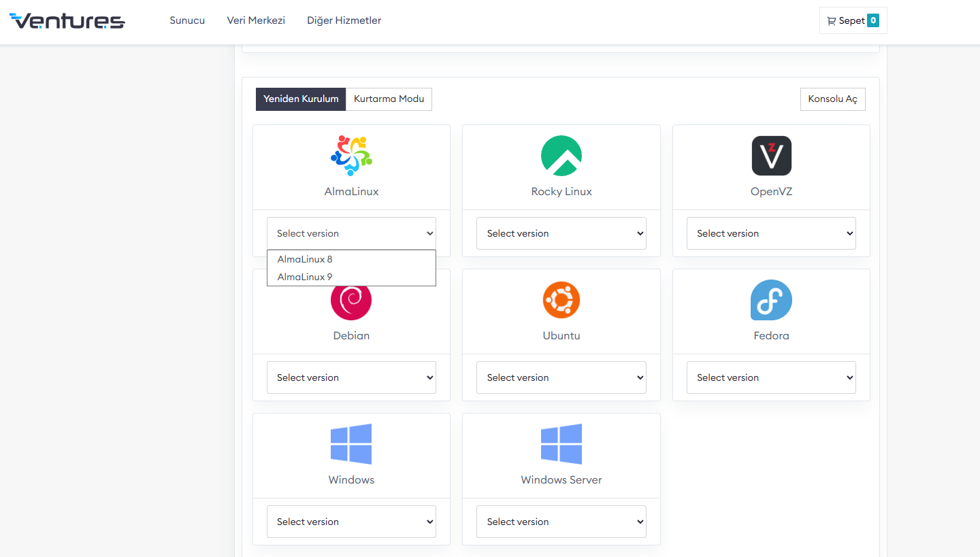Open the Ubuntu version dropdown
The image size is (980, 557).
point(561,377)
